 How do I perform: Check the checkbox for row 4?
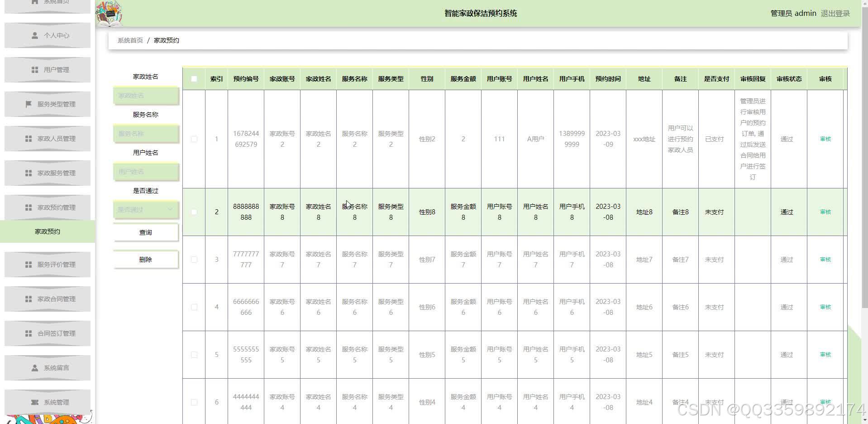(x=194, y=307)
